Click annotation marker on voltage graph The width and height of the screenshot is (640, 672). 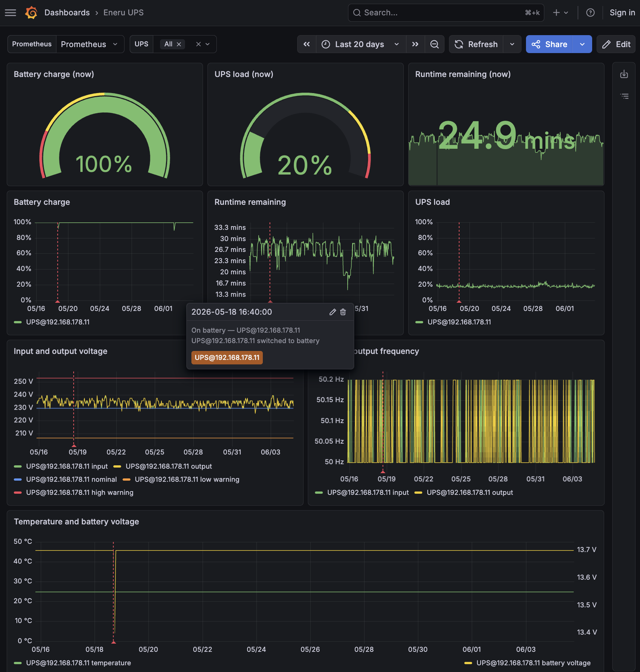click(x=74, y=446)
